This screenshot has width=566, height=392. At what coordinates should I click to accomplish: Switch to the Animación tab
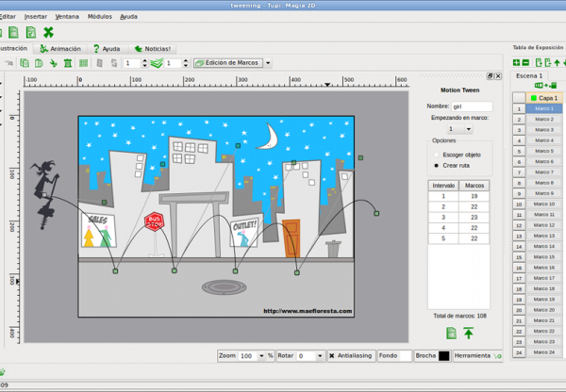pyautogui.click(x=60, y=49)
